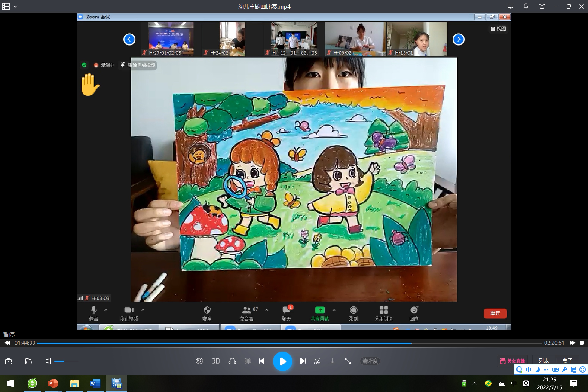Adjust the volume slider
The image size is (588, 392).
66,361
